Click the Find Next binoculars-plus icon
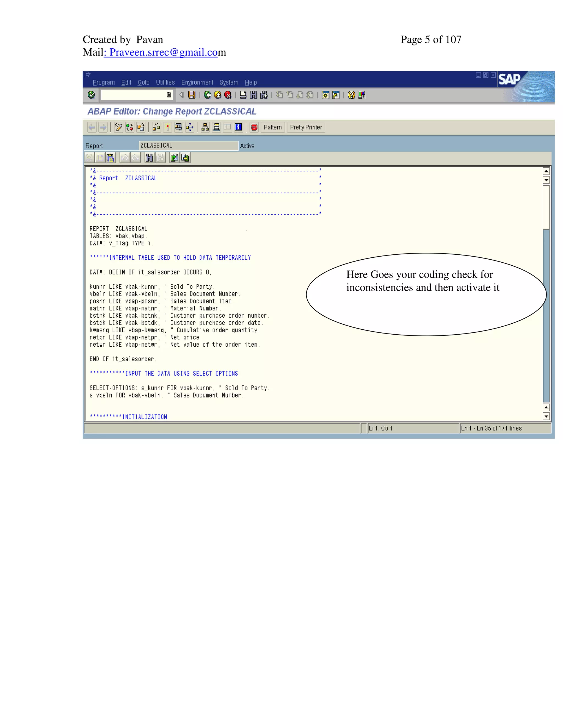563x728 pixels. click(264, 95)
